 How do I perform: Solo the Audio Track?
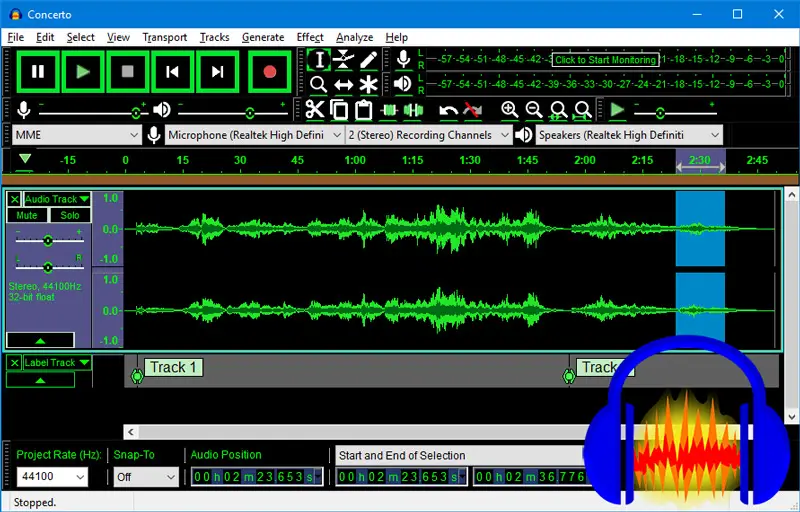tap(70, 215)
